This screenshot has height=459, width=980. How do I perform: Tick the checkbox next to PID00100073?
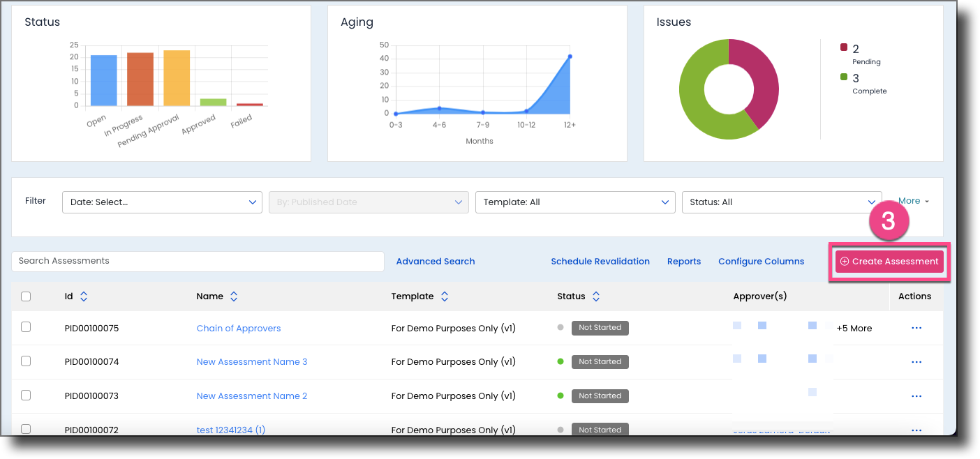26,395
